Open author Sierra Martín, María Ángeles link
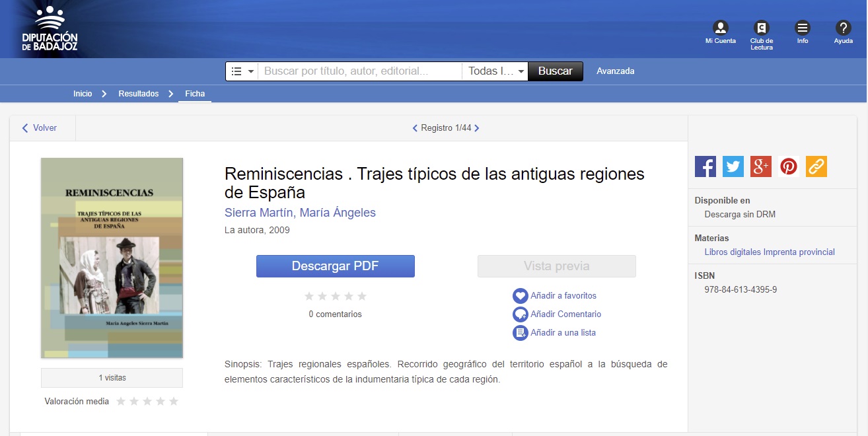This screenshot has height=436, width=868. (300, 213)
